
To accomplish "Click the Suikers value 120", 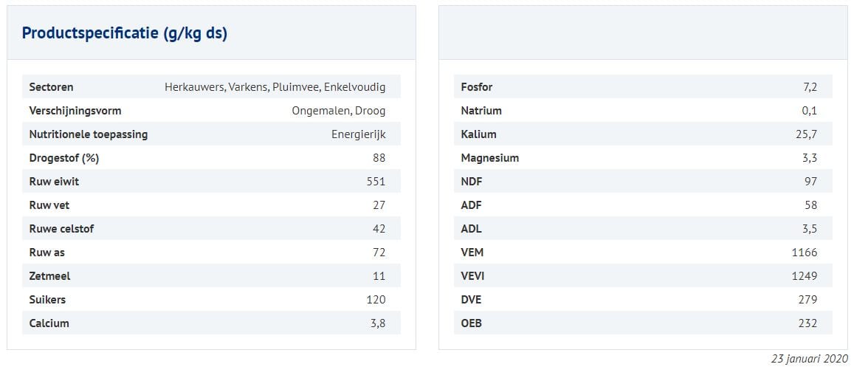I will coord(376,300).
